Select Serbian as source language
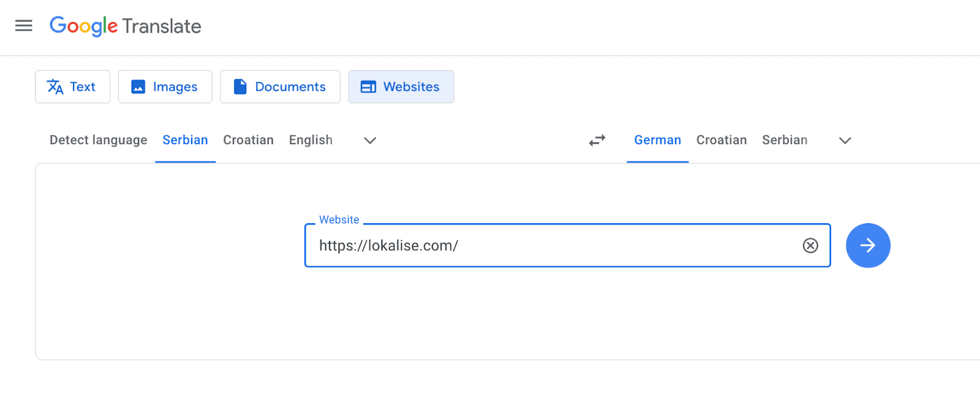The image size is (980, 409). [185, 140]
